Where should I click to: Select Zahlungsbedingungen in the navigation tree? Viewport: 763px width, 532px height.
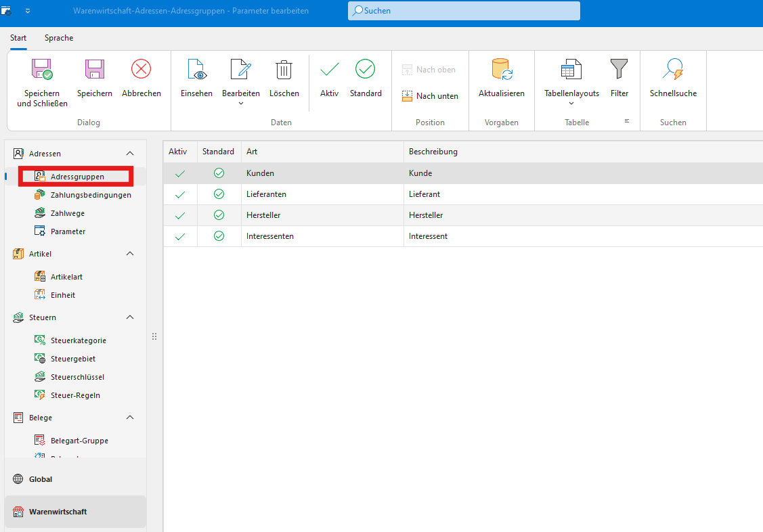[x=91, y=195]
